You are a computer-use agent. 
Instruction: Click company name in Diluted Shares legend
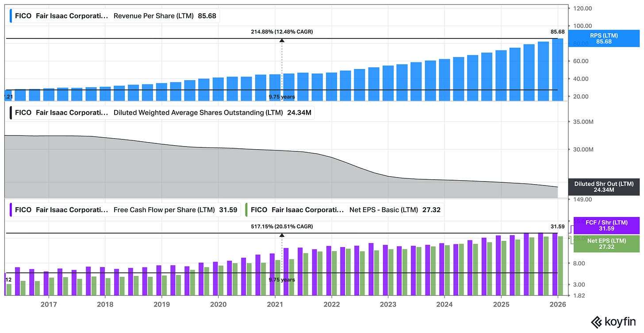pos(72,112)
